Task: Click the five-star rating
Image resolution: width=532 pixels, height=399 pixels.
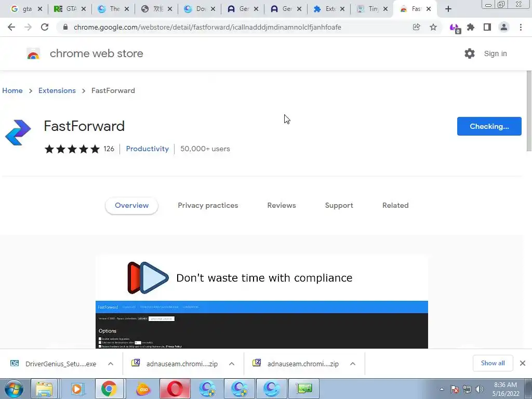Action: point(72,149)
